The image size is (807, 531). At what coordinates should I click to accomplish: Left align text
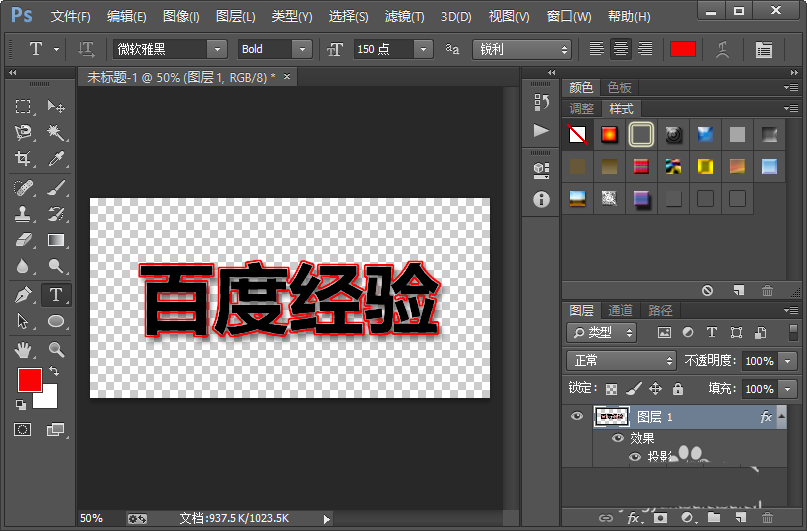pyautogui.click(x=597, y=49)
